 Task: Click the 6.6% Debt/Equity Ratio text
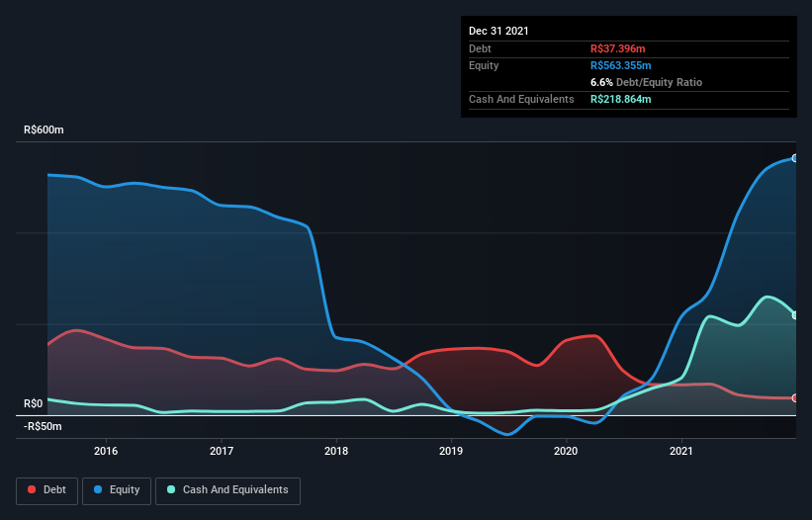tap(646, 82)
